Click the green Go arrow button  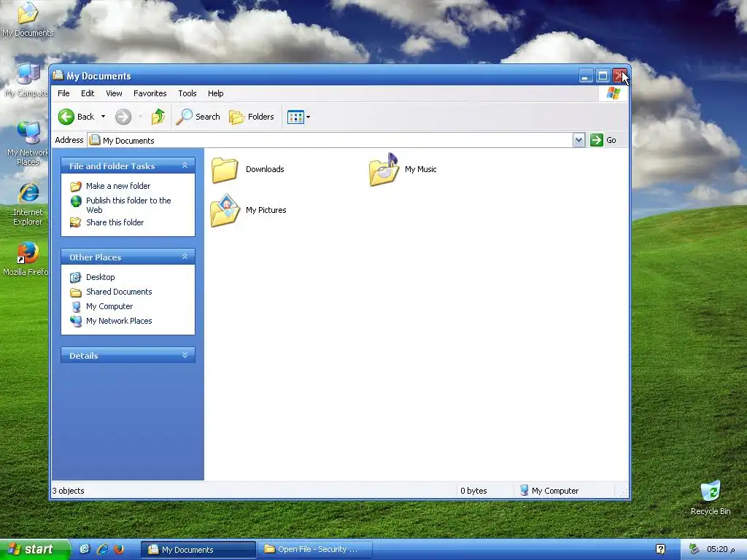(597, 140)
